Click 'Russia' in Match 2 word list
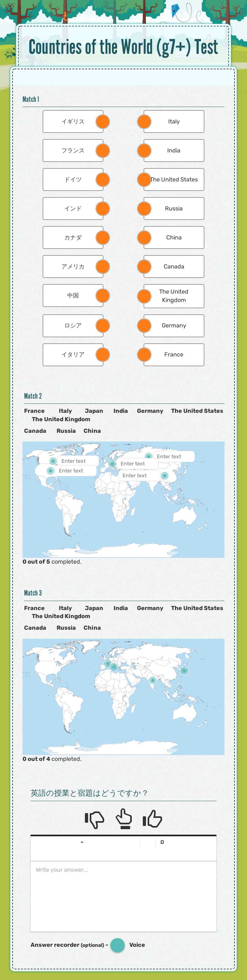Viewport: 247px width, 980px height. click(66, 431)
